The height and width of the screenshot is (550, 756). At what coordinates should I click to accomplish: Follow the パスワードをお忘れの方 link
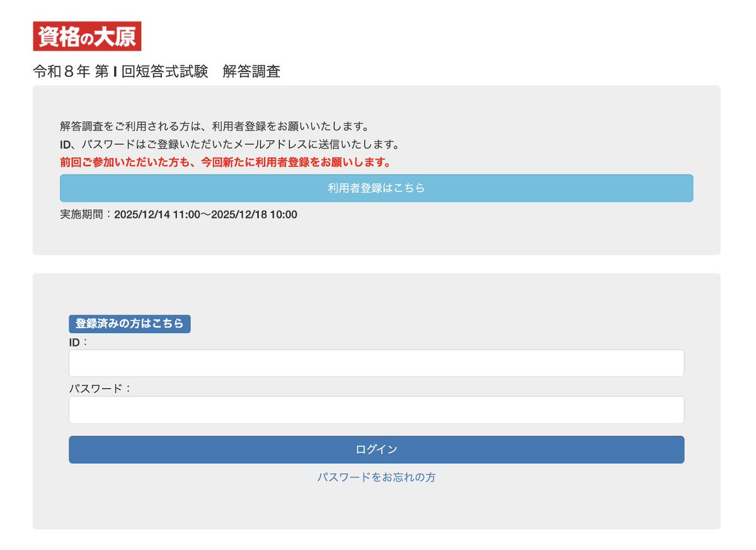pos(376,478)
